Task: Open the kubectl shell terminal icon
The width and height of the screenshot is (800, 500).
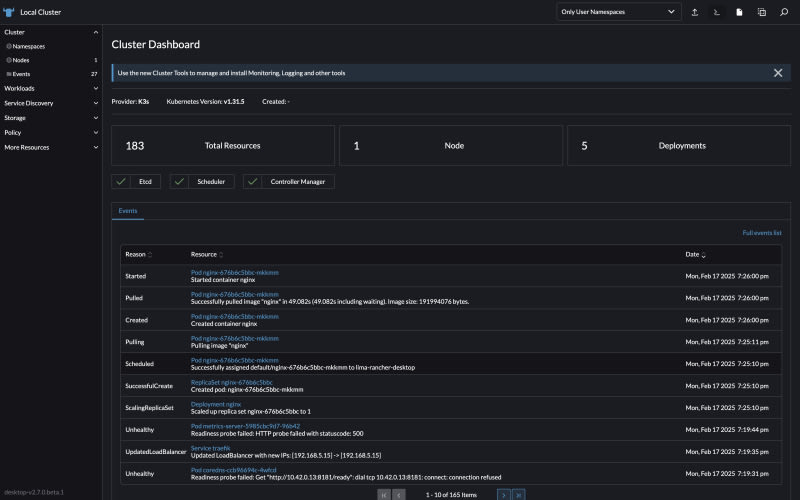Action: (x=716, y=12)
